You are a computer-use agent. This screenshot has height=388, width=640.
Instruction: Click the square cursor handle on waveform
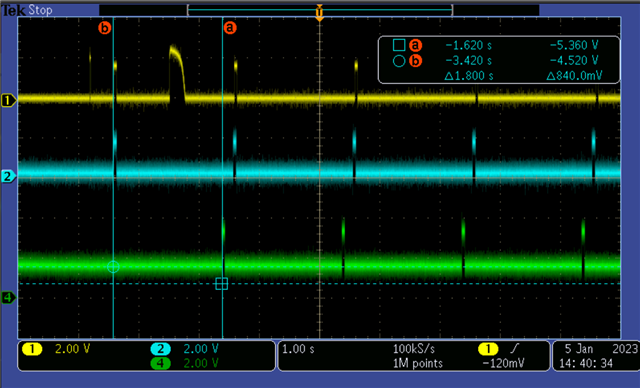click(x=222, y=284)
